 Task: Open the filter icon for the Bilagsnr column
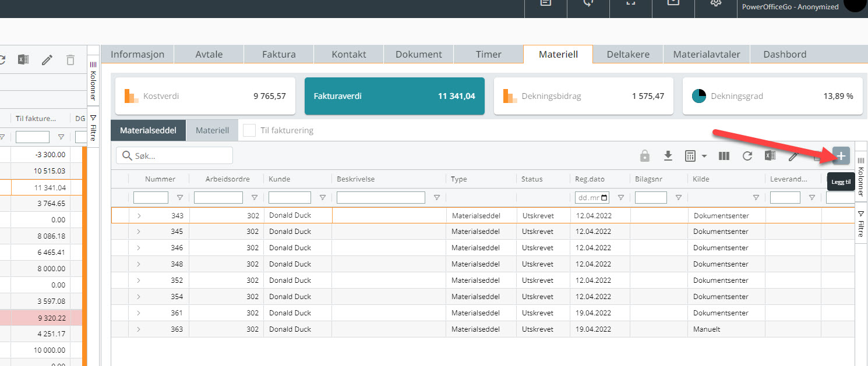678,198
